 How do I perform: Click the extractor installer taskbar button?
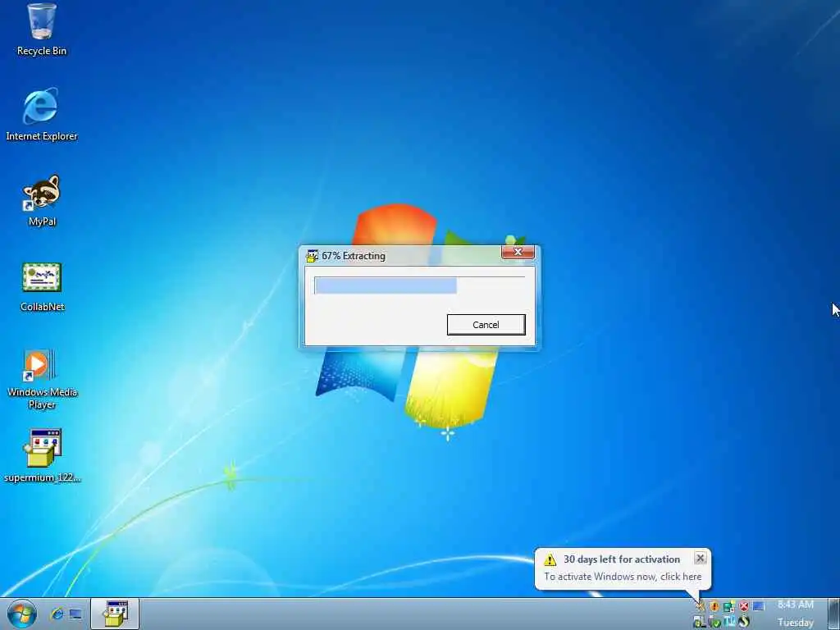[115, 614]
